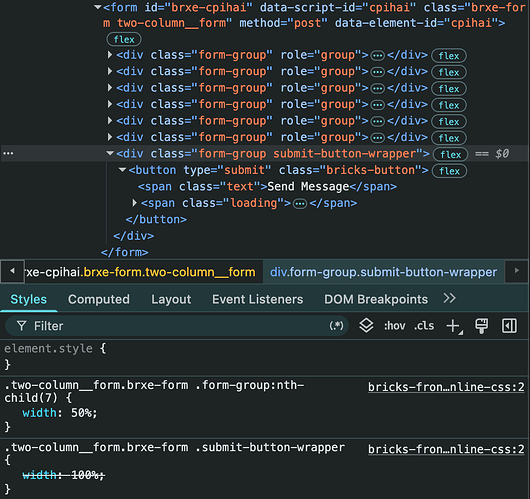The height and width of the screenshot is (499, 530).
Task: Toggle flex badge on third form-group
Action: click(x=449, y=89)
